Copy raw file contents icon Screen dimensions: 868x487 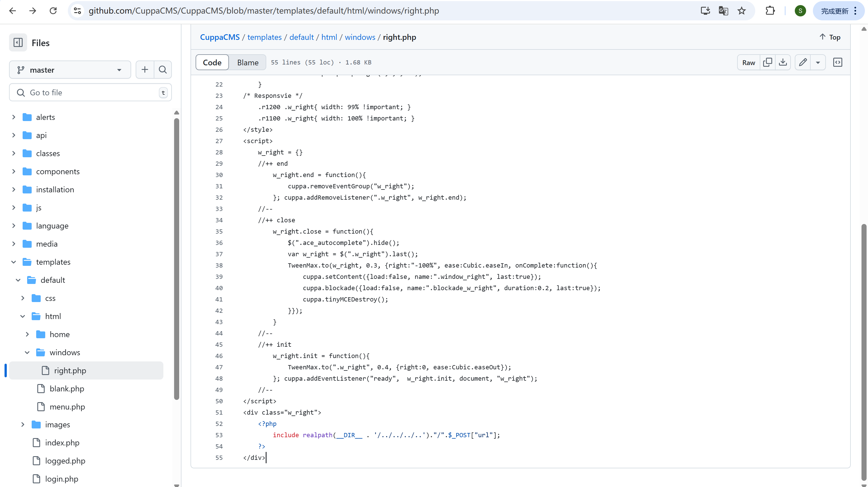coord(768,63)
